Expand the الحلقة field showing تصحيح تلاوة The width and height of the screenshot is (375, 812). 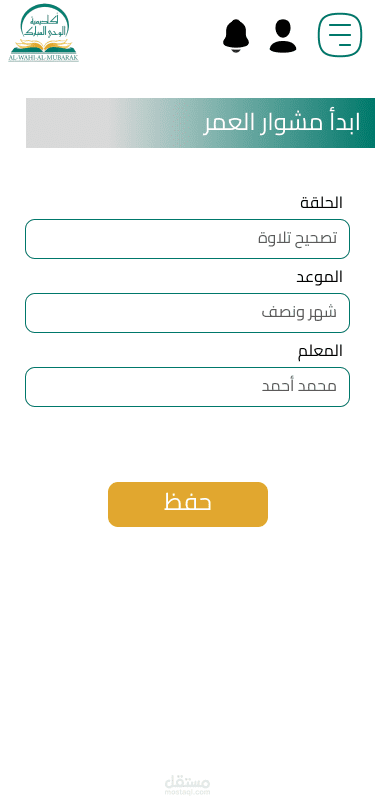[x=188, y=239]
